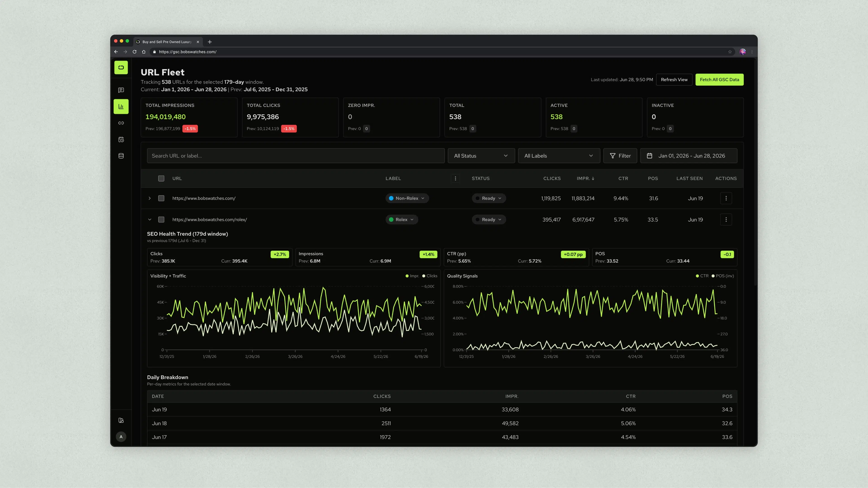Sort by the IMPR. column header
The width and height of the screenshot is (868, 488).
pos(585,178)
